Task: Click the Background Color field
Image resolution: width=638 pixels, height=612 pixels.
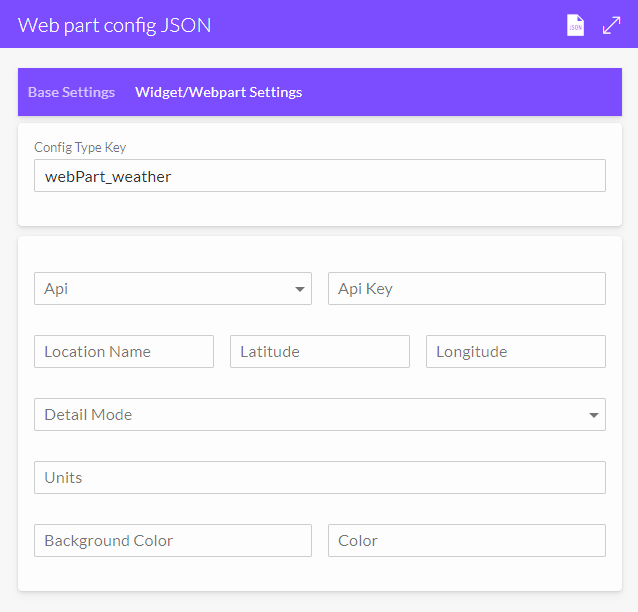Action: point(173,540)
